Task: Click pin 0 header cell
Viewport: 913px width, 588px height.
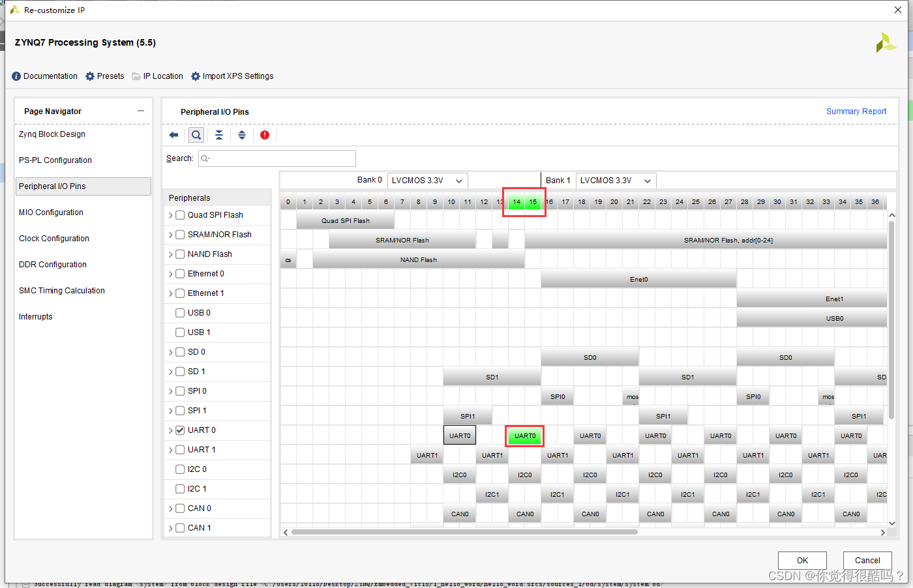Action: click(x=288, y=202)
